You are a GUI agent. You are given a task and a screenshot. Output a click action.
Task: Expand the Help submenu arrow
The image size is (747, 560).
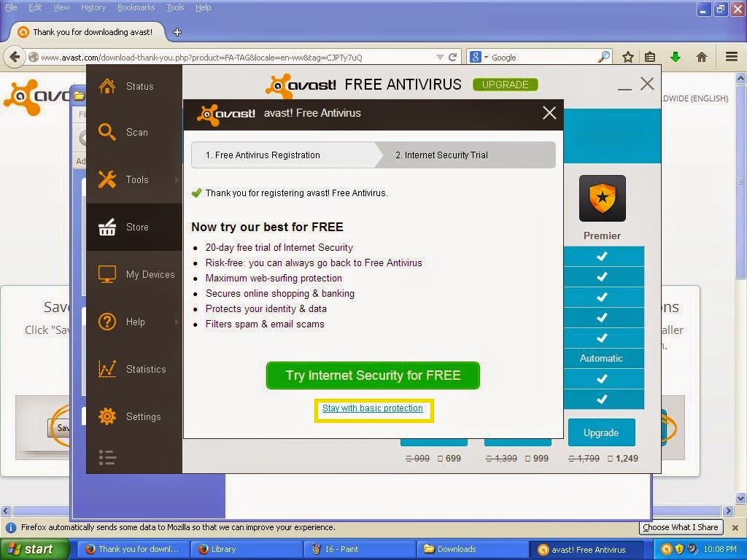(x=177, y=322)
